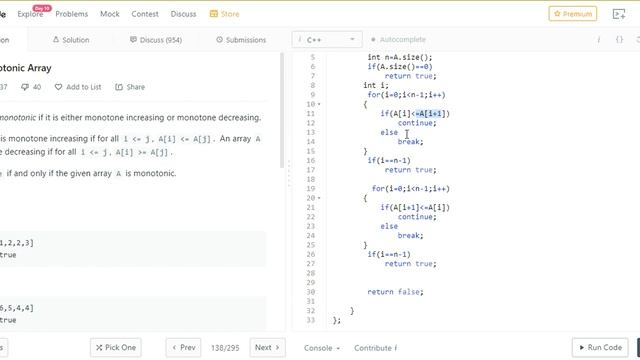640x360 pixels.
Task: Open the Contest page
Action: 145,14
